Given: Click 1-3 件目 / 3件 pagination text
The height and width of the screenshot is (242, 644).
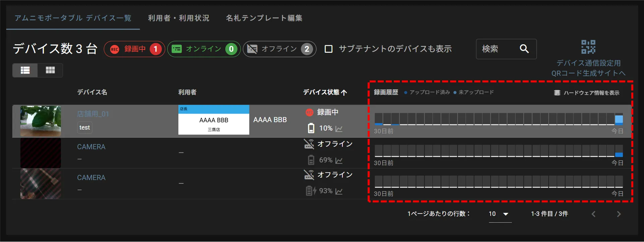Looking at the screenshot, I should 549,214.
